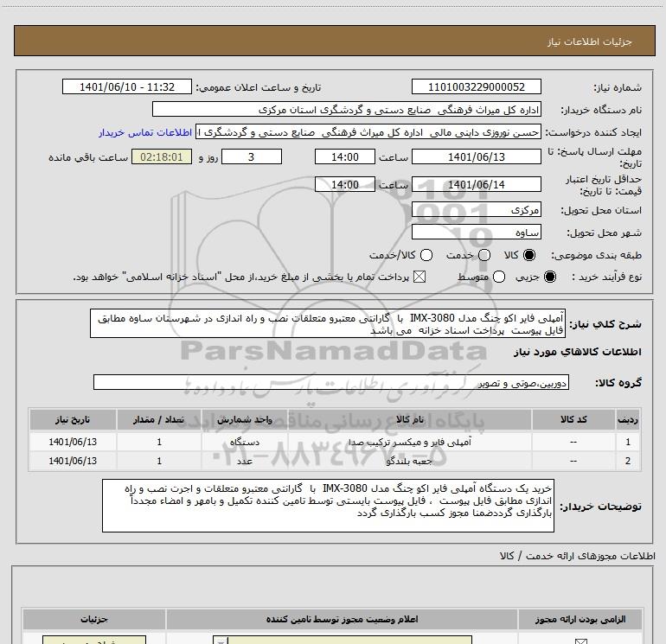This screenshot has width=666, height=644.
Task: Click the unit cell دستگاه
Action: point(245,442)
